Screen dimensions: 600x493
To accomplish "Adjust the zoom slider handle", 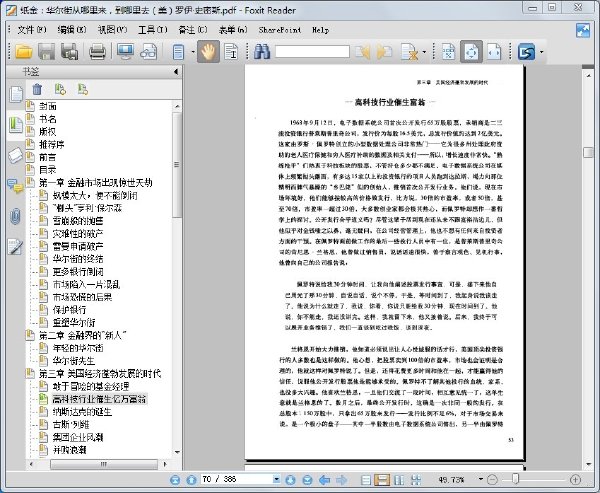I will point(515,479).
